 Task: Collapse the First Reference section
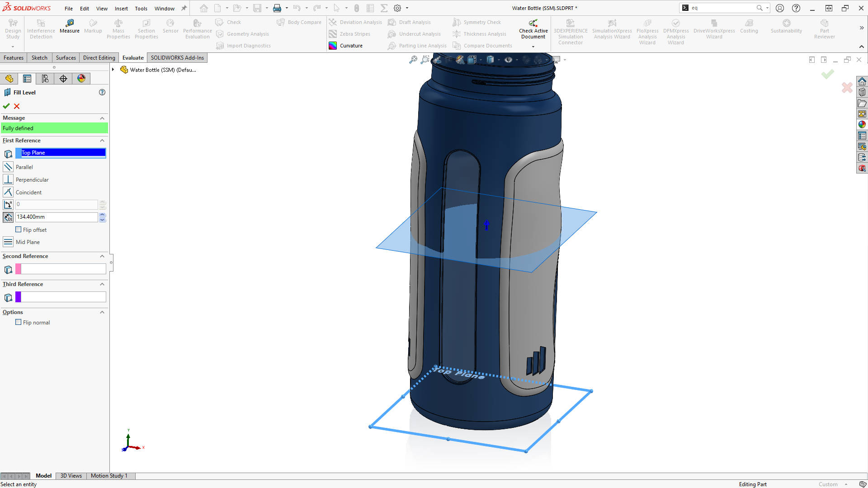(x=102, y=141)
